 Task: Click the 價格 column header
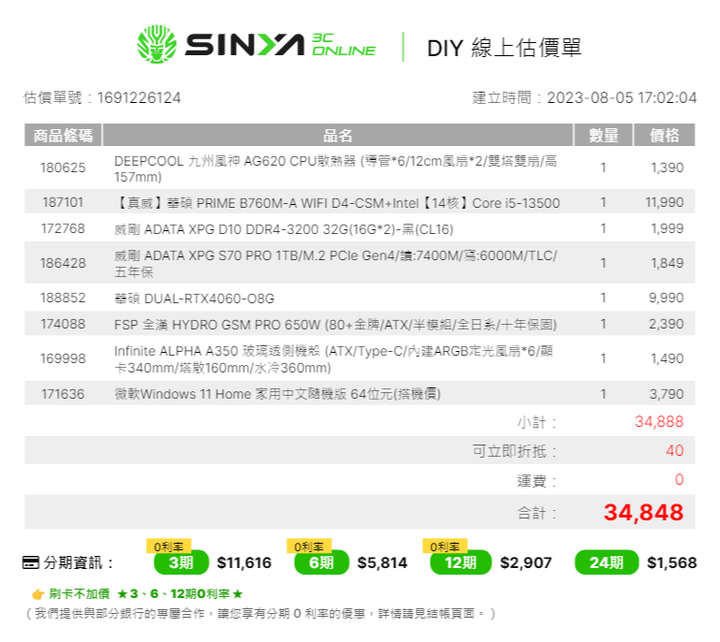664,135
